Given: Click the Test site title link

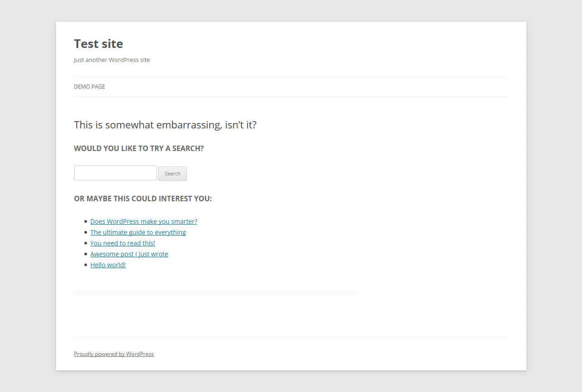Looking at the screenshot, I should [x=98, y=44].
